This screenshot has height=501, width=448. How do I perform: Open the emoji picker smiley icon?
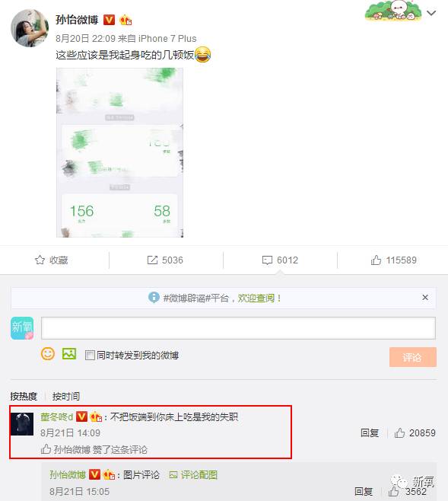click(x=48, y=354)
